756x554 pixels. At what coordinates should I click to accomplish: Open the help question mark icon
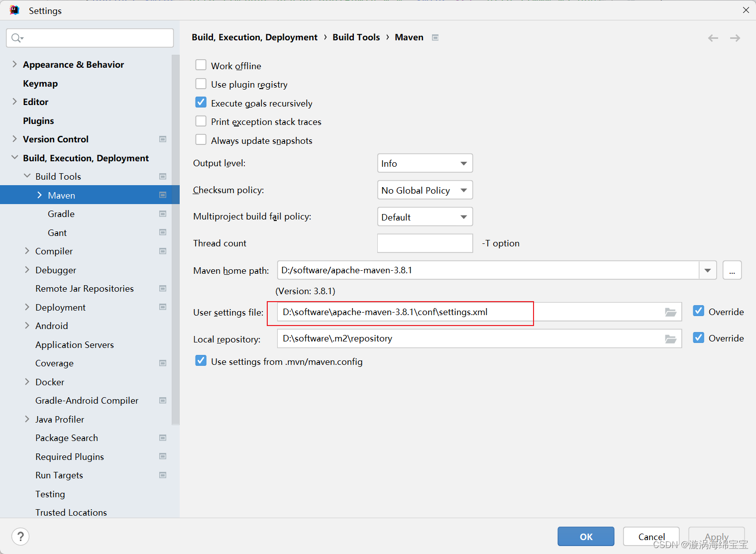coord(20,536)
